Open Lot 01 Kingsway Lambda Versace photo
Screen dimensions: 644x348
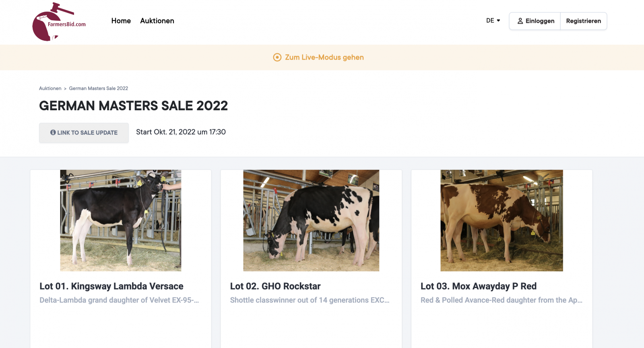pyautogui.click(x=121, y=220)
